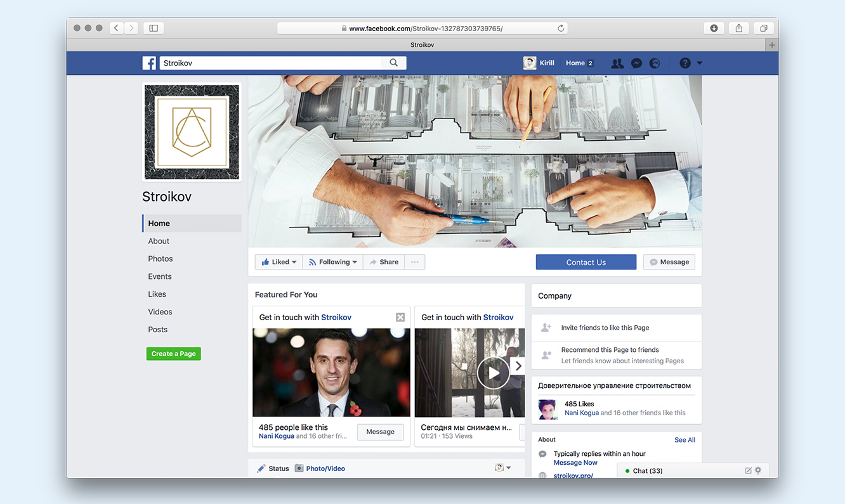
Task: Open Videos in page sidebar
Action: (160, 312)
